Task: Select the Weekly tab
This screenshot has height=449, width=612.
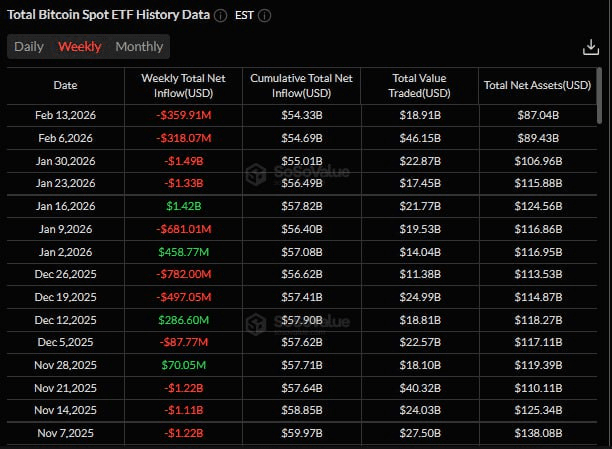Action: [x=79, y=47]
